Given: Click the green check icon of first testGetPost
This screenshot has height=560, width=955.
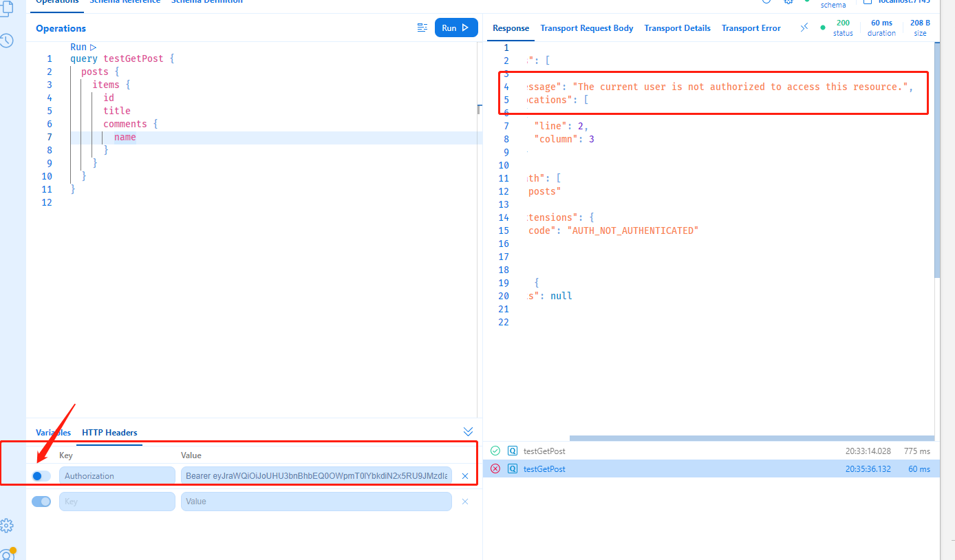Looking at the screenshot, I should point(495,451).
